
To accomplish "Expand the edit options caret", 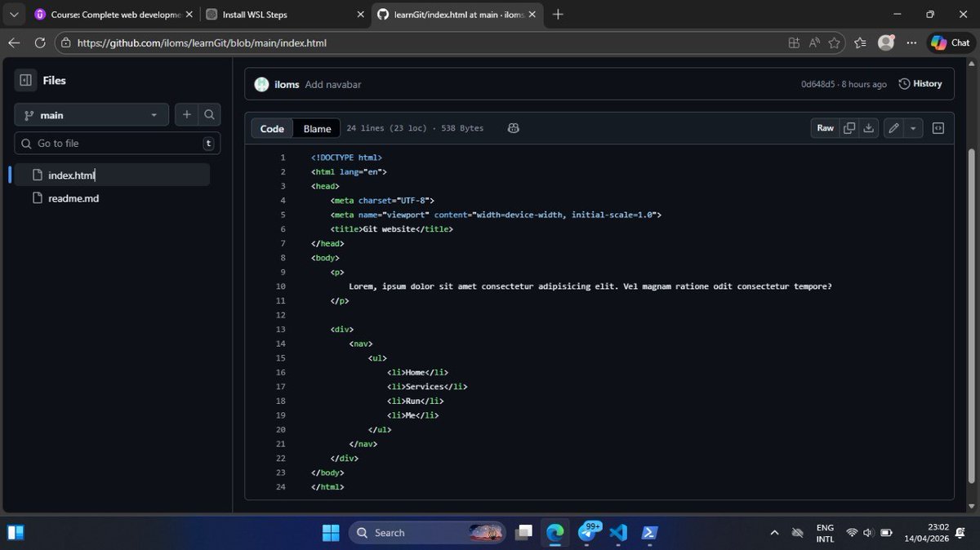I will click(913, 128).
